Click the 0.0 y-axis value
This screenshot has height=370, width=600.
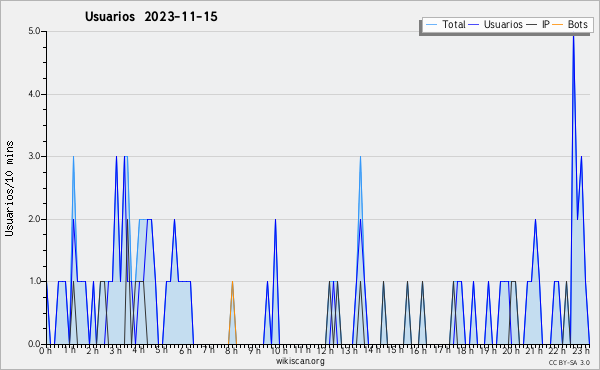(x=34, y=344)
